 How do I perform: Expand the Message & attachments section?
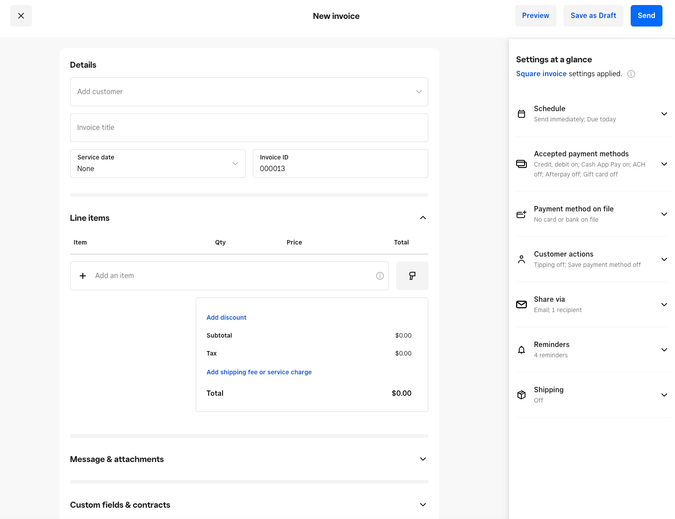point(422,460)
